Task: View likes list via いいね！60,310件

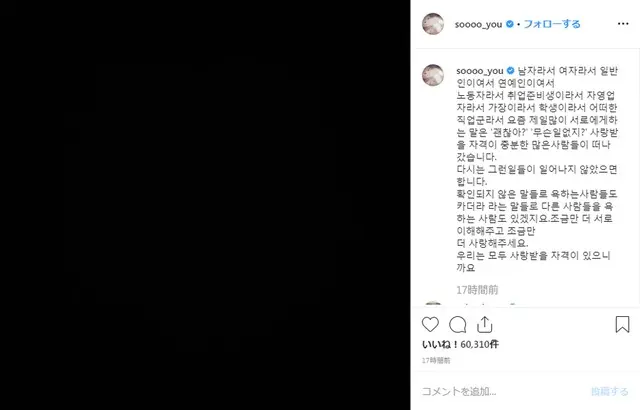Action: pos(460,345)
